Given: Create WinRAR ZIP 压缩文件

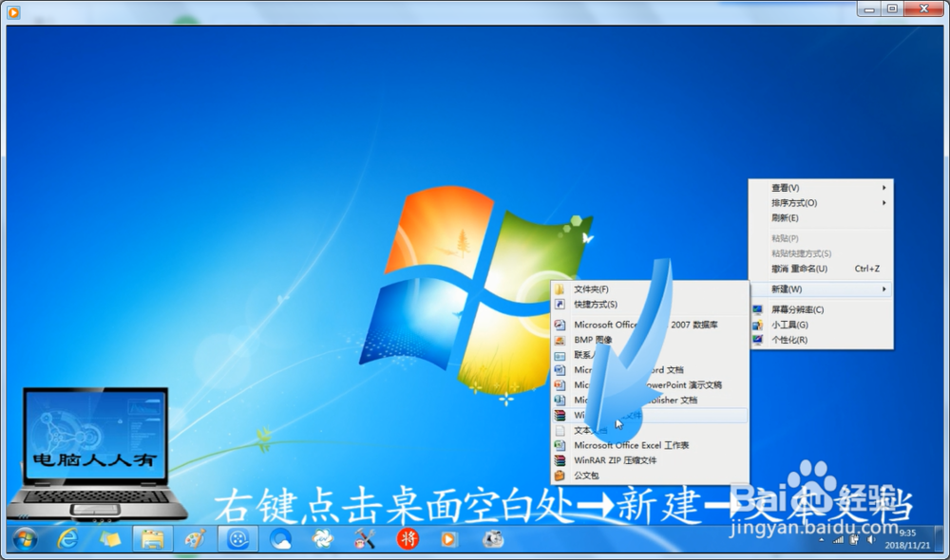Looking at the screenshot, I should pos(650,460).
